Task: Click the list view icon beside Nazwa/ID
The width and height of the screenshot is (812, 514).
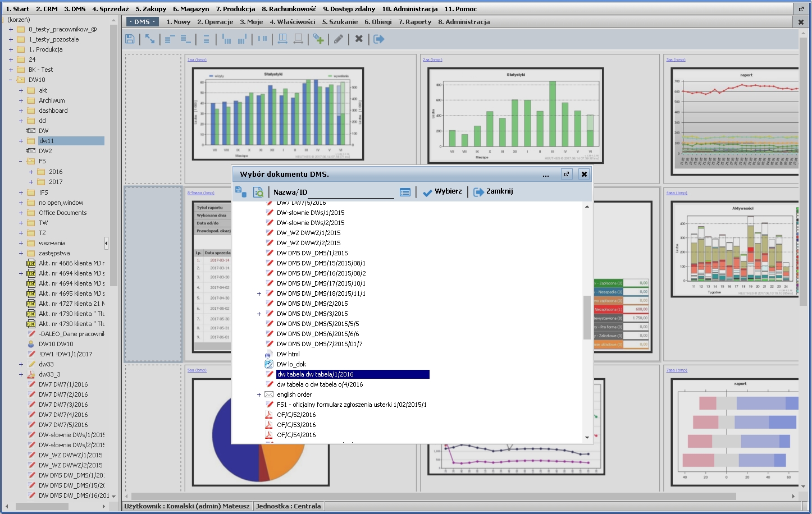Action: (x=405, y=192)
